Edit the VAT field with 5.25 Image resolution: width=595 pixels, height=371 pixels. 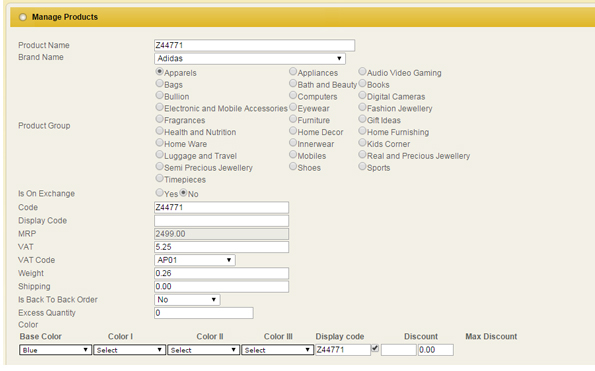pos(221,247)
